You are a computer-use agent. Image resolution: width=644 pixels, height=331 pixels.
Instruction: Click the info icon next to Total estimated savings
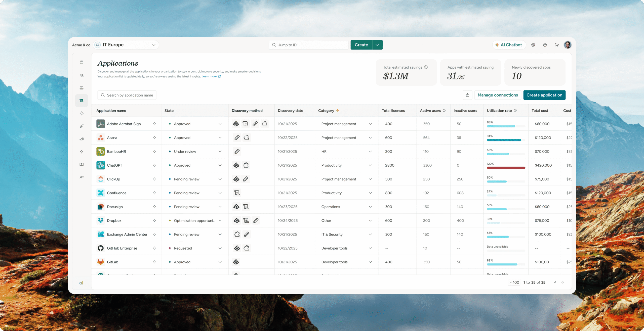(x=426, y=67)
